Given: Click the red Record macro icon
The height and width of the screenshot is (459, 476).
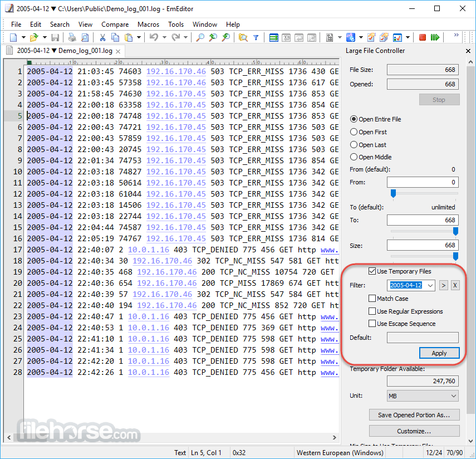Looking at the screenshot, I should click(422, 37).
